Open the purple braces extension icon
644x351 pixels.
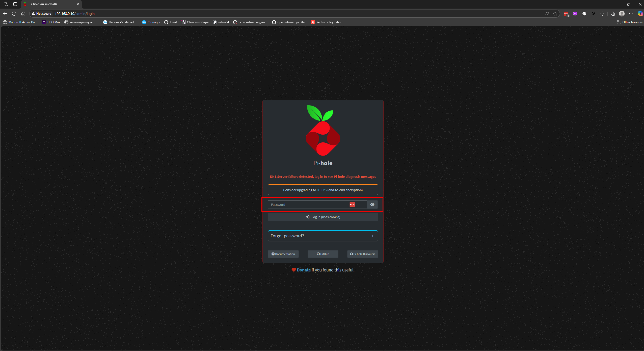tap(575, 14)
